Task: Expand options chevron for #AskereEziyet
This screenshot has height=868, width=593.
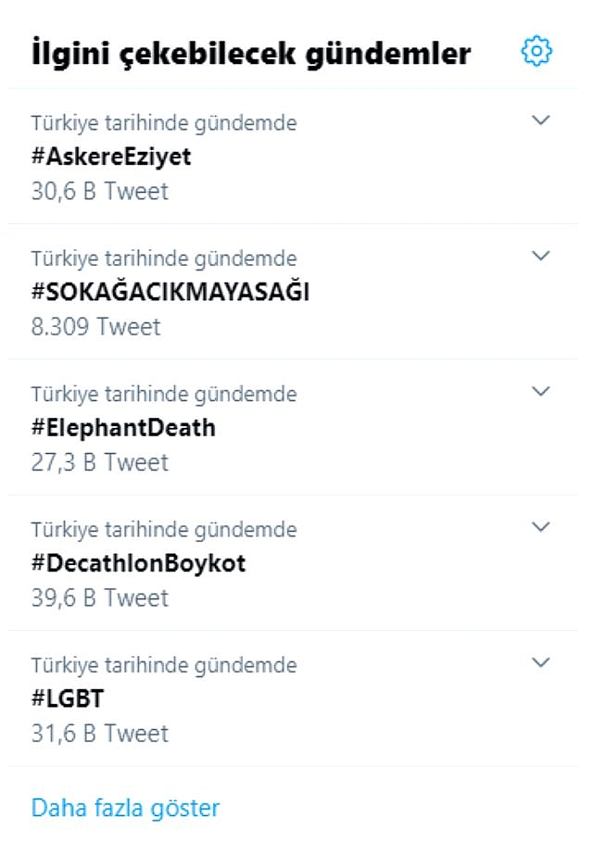Action: point(541,120)
